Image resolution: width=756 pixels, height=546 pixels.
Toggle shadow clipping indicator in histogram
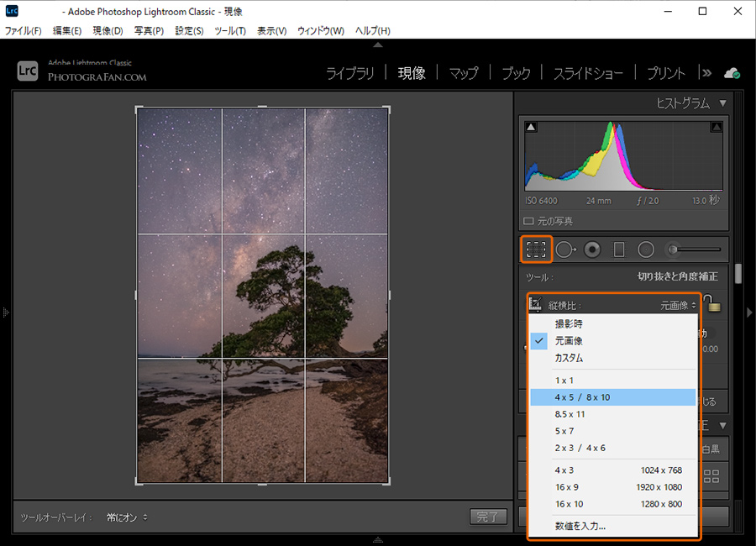531,128
